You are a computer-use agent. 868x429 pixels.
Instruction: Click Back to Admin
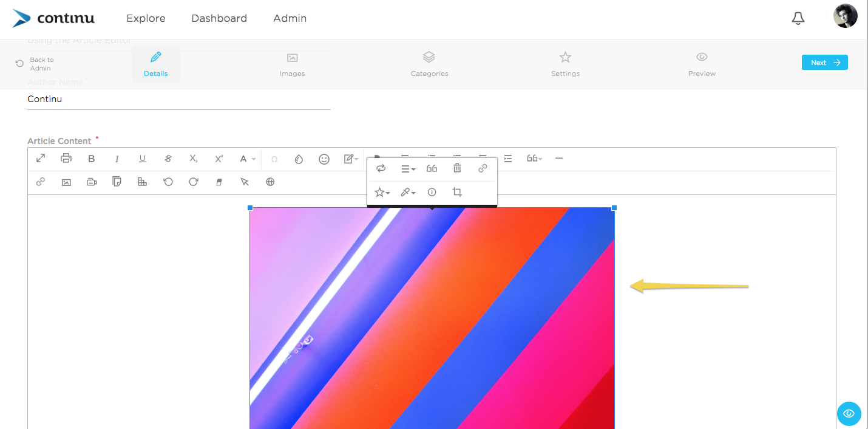[x=35, y=64]
